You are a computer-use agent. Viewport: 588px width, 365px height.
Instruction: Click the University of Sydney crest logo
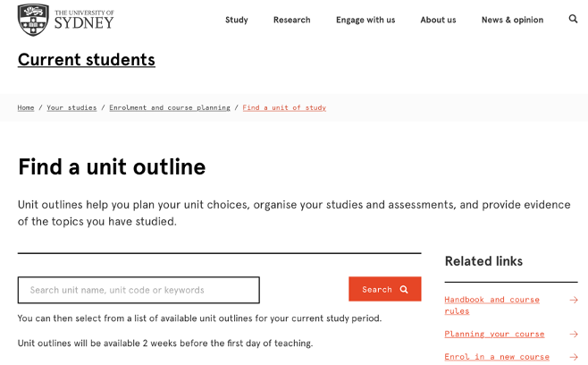point(33,20)
